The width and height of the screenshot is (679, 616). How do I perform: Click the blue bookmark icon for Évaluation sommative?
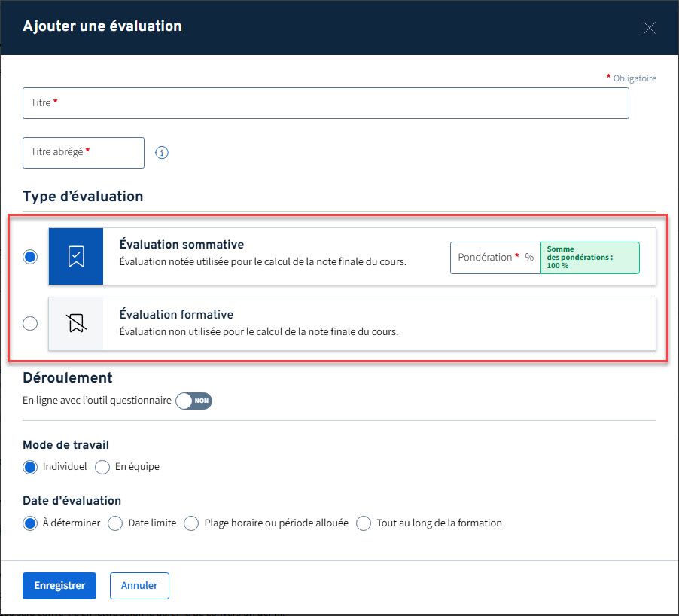[x=75, y=257]
